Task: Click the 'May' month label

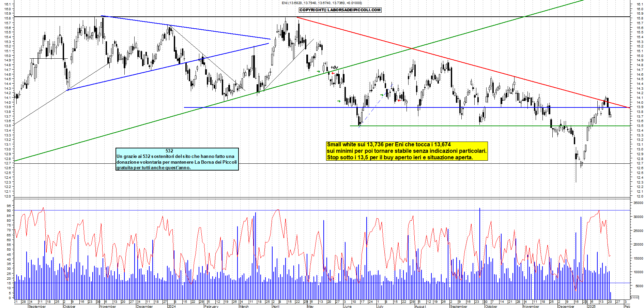Action: [310, 306]
